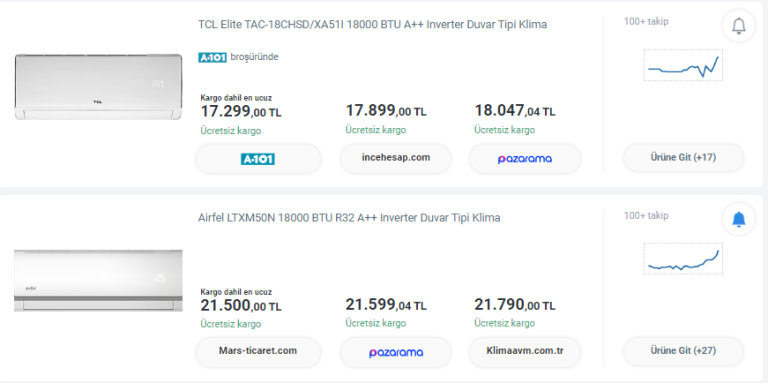This screenshot has height=383, width=768.
Task: Open Airfel LTXM50N price history chart
Action: tap(683, 259)
